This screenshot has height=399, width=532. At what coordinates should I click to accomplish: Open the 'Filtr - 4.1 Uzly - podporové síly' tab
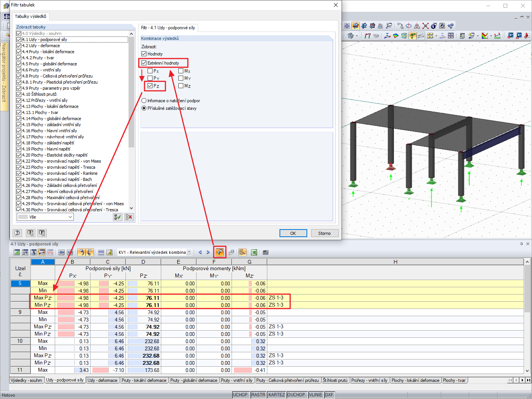tap(168, 28)
